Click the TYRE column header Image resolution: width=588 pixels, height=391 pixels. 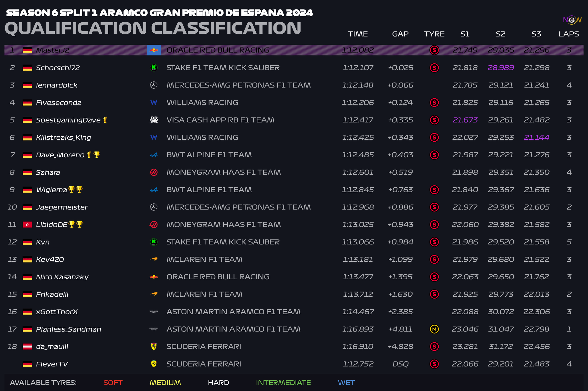pos(434,34)
